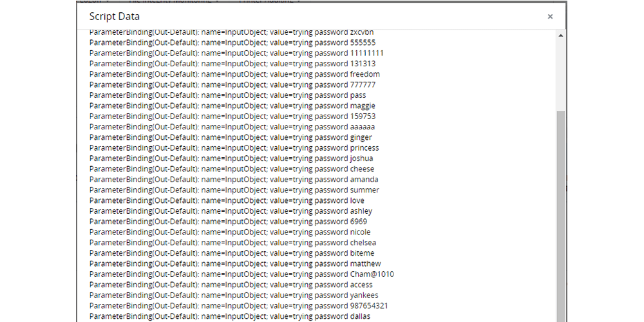Select the line with password 777777
Image resolution: width=644 pixels, height=322 pixels.
(232, 84)
